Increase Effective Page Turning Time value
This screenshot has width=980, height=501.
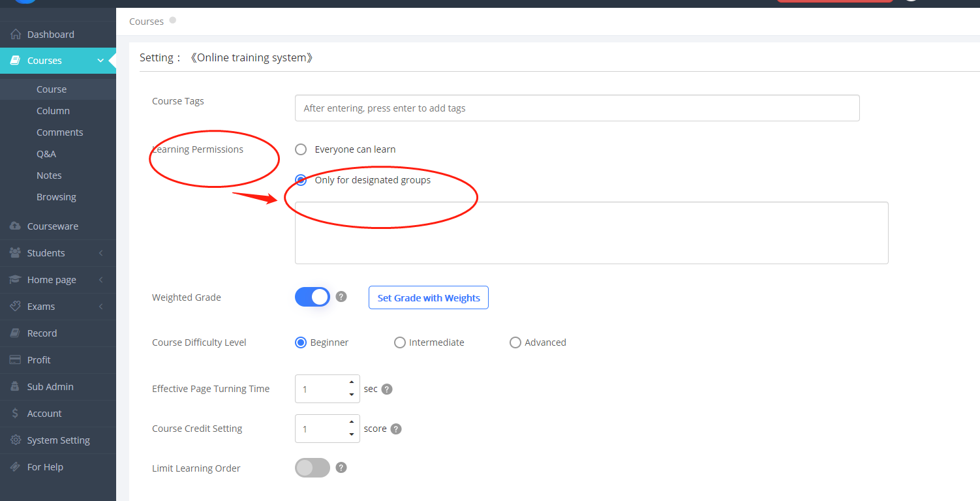[352, 382]
